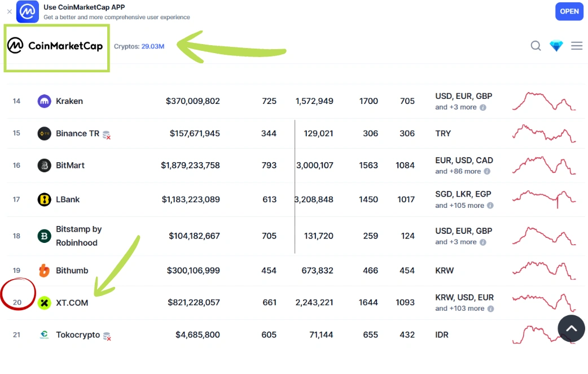Click 'and +86 more' in BitMart row
This screenshot has height=374, width=588.
coord(458,171)
